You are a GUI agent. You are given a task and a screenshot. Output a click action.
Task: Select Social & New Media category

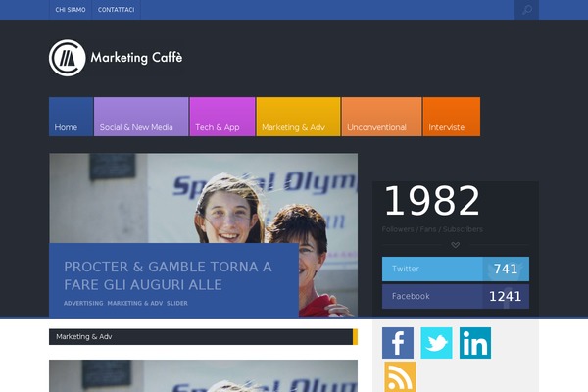pyautogui.click(x=141, y=117)
